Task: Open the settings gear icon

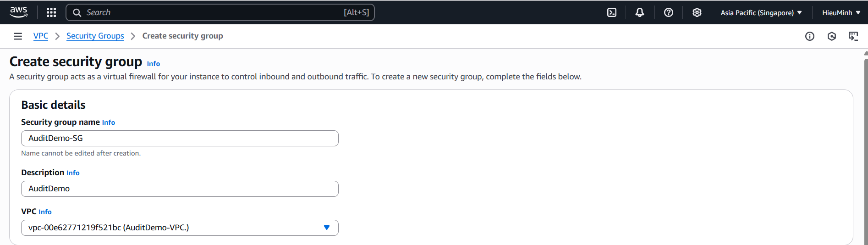Action: 697,12
